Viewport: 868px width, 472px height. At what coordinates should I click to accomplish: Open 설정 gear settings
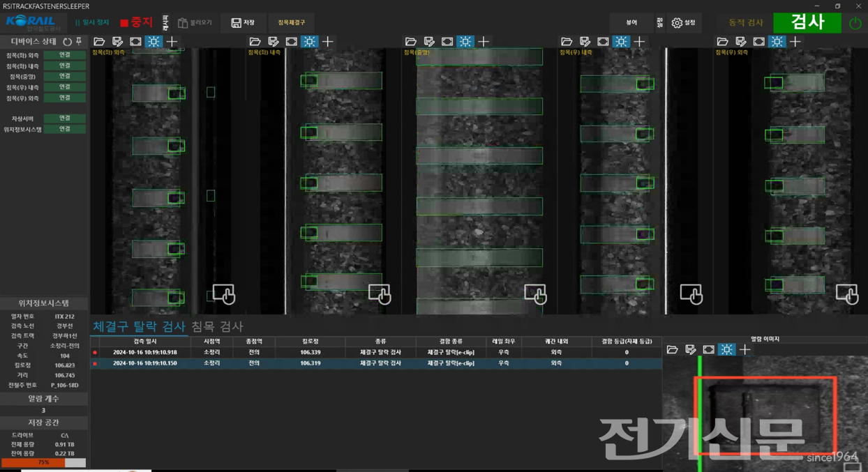point(684,23)
